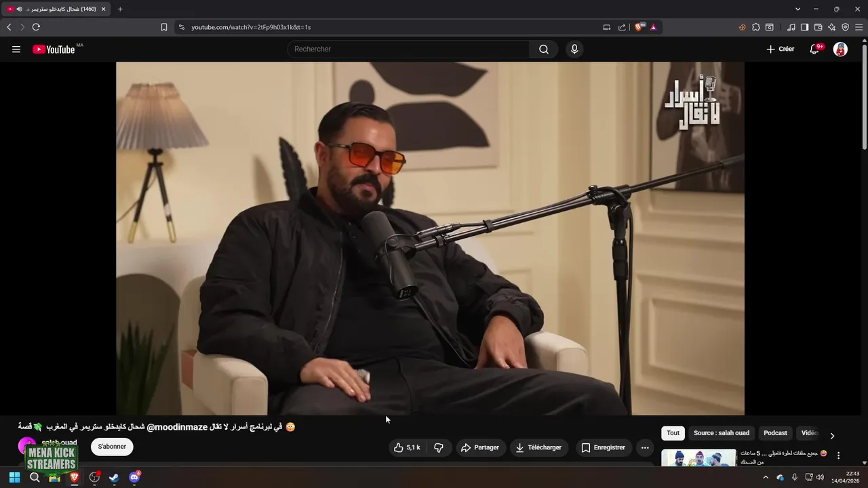The height and width of the screenshot is (488, 868).
Task: Open the Steam taskbar icon
Action: click(115, 477)
